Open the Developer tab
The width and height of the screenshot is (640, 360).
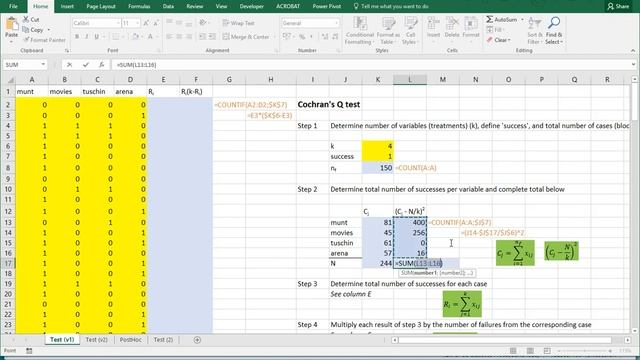[251, 6]
